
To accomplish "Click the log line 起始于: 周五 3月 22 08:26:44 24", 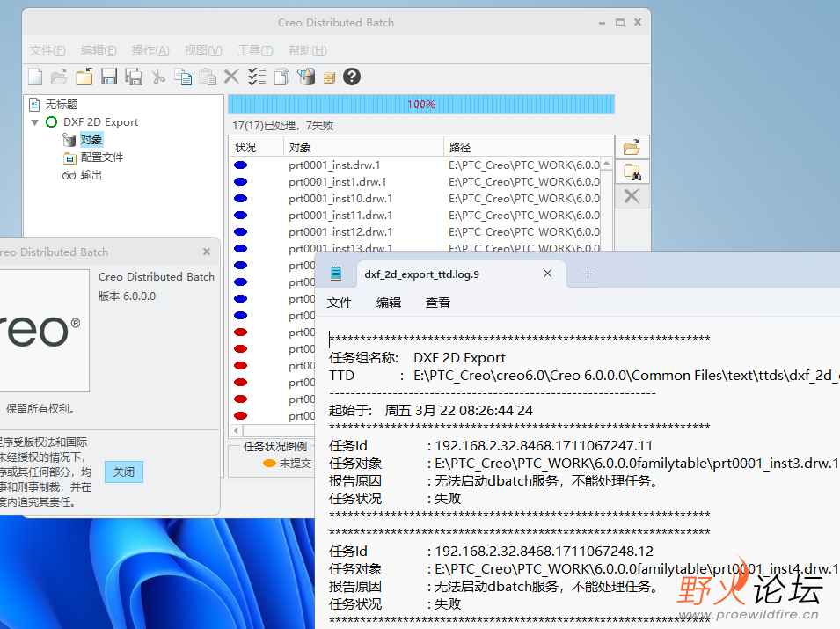I will click(431, 411).
